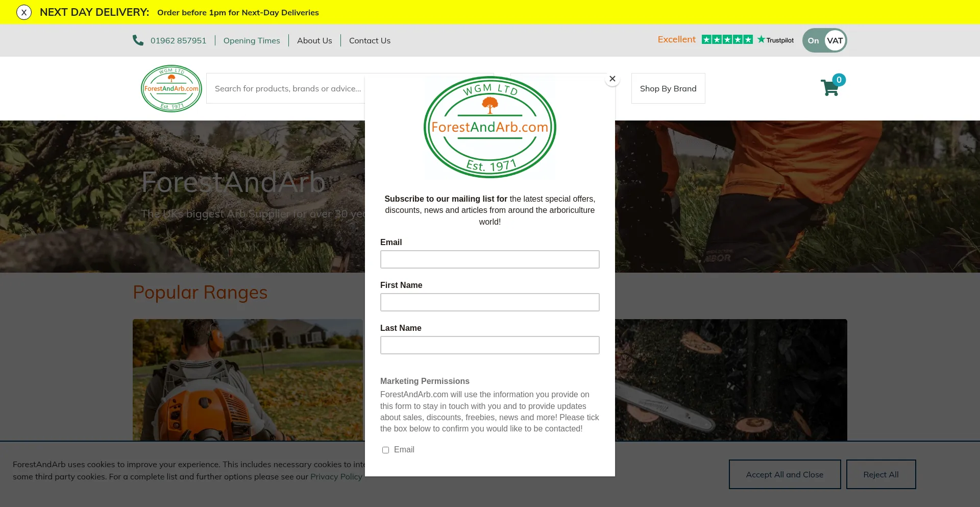Close the mailing list popup
980x507 pixels.
click(x=612, y=79)
